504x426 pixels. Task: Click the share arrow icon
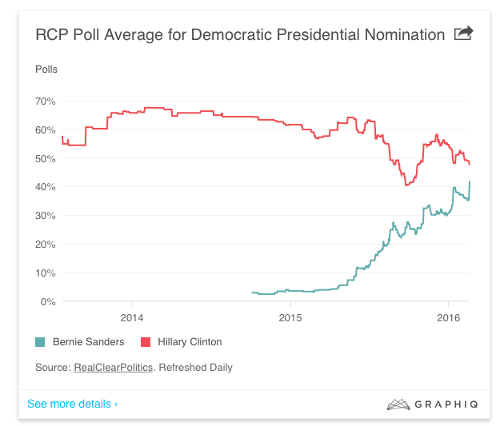point(463,34)
